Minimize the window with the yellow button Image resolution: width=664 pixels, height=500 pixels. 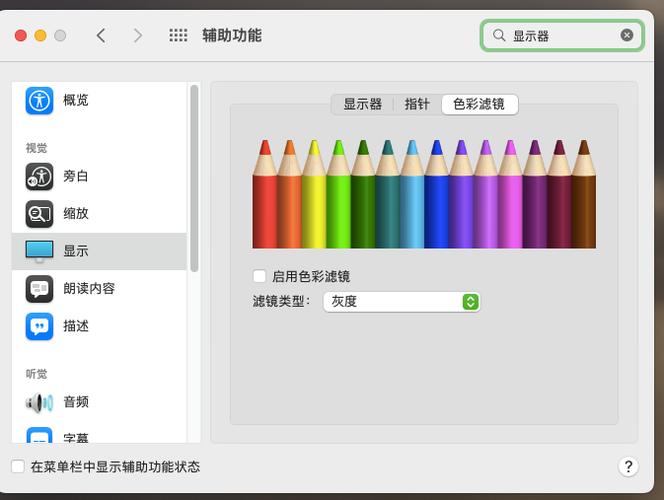[x=40, y=36]
